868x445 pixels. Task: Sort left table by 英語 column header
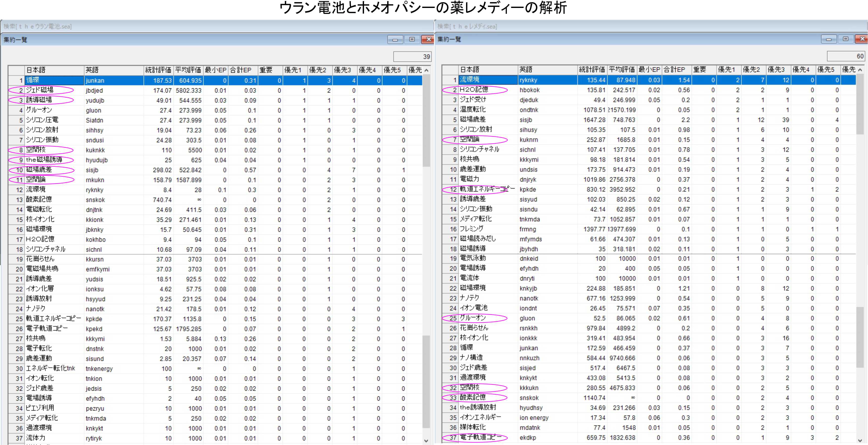coord(114,70)
